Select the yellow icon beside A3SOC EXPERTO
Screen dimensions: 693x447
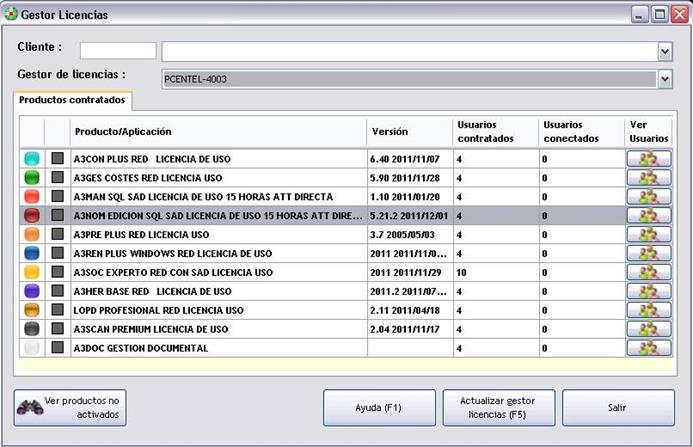point(31,272)
